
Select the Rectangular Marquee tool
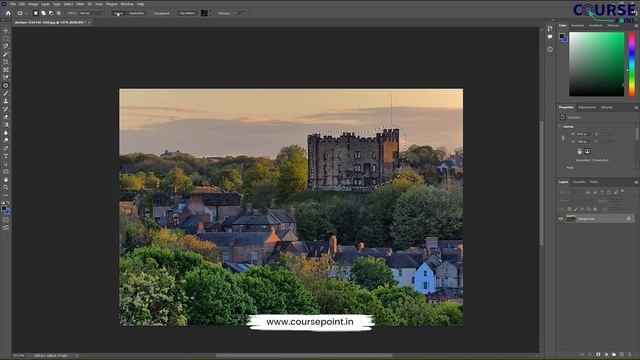tap(6, 38)
